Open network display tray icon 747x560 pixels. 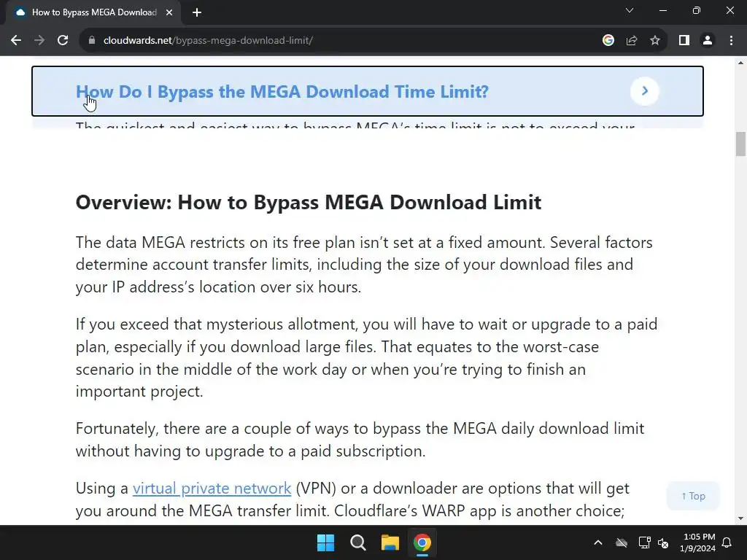pos(644,542)
